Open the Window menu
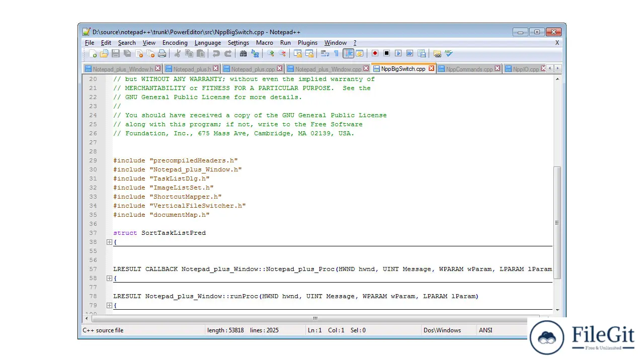 (x=336, y=43)
